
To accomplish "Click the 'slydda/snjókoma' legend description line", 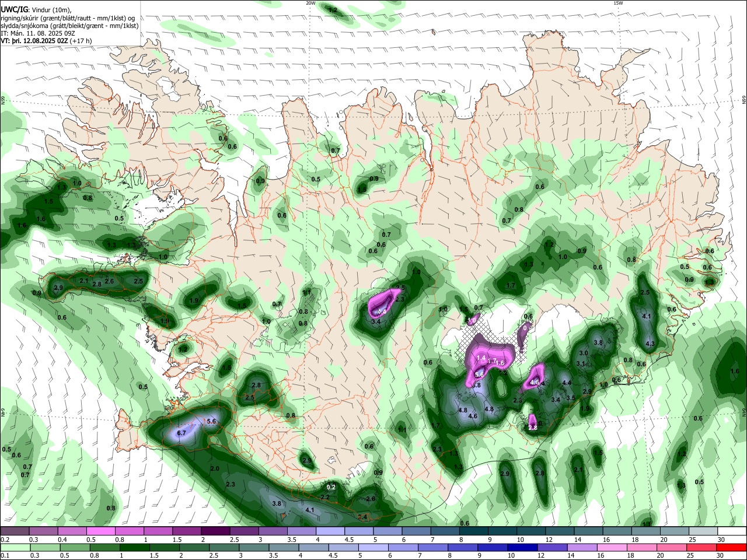I will click(x=69, y=26).
